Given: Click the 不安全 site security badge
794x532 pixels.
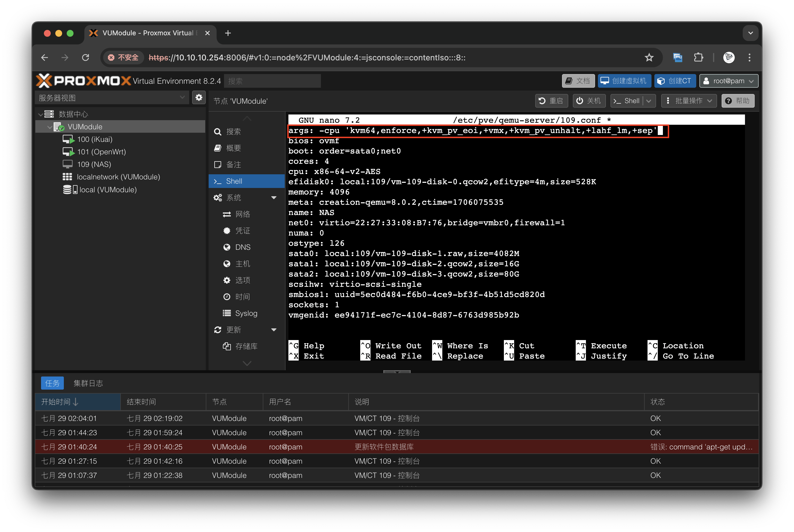Looking at the screenshot, I should (123, 58).
